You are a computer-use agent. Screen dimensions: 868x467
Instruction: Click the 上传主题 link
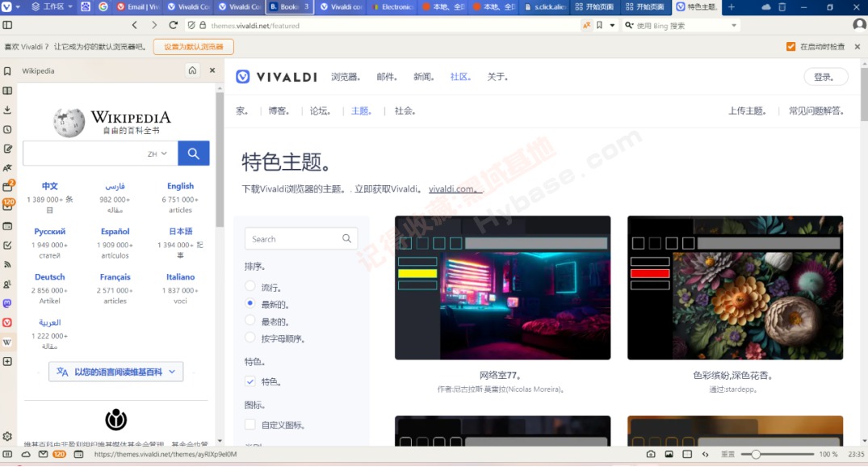748,111
